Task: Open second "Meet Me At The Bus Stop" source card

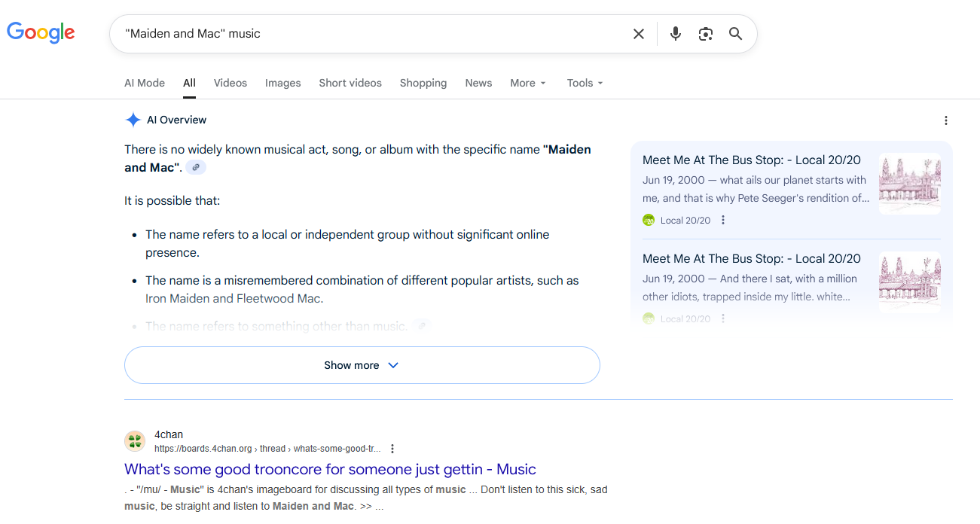Action: (752, 258)
